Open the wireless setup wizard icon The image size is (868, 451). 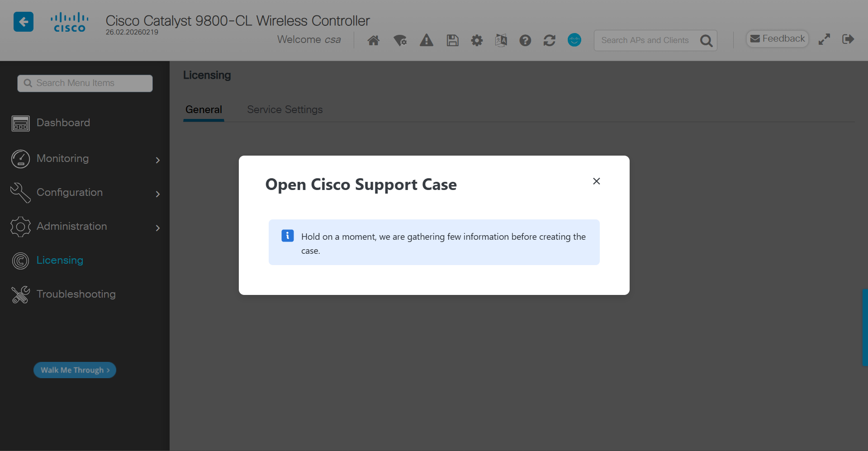[x=400, y=40]
